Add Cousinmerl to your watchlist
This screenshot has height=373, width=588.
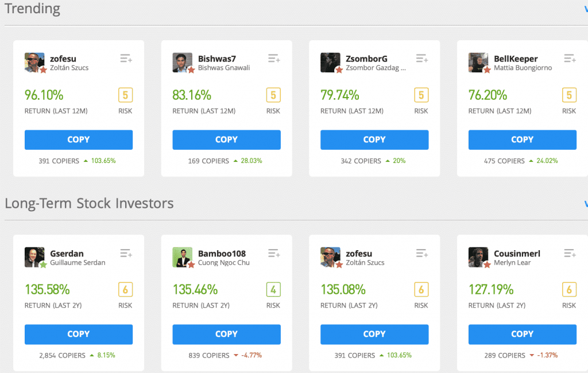[x=570, y=253]
